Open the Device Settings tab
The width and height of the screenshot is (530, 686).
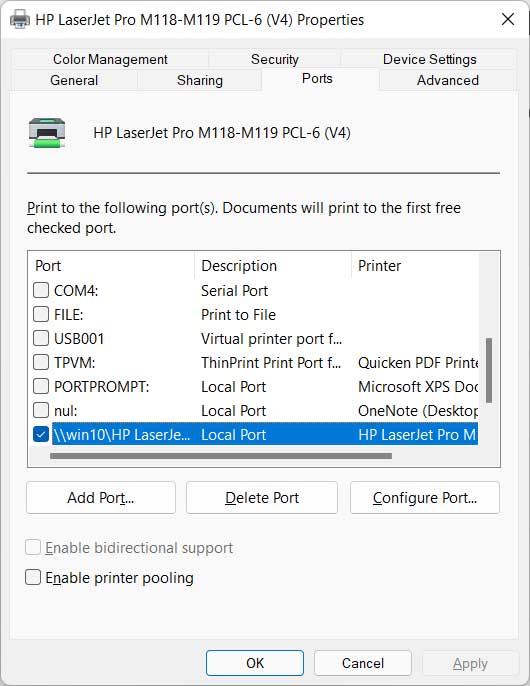coord(429,59)
